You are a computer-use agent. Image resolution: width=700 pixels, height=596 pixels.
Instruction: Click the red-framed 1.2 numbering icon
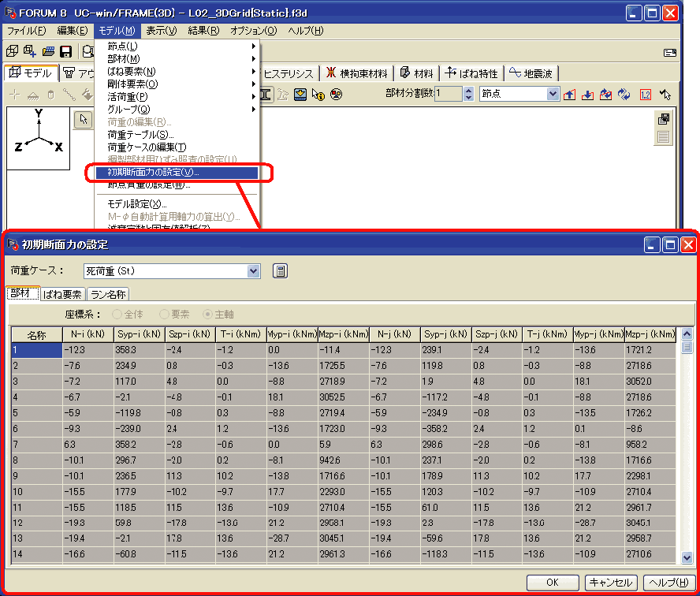(x=646, y=95)
